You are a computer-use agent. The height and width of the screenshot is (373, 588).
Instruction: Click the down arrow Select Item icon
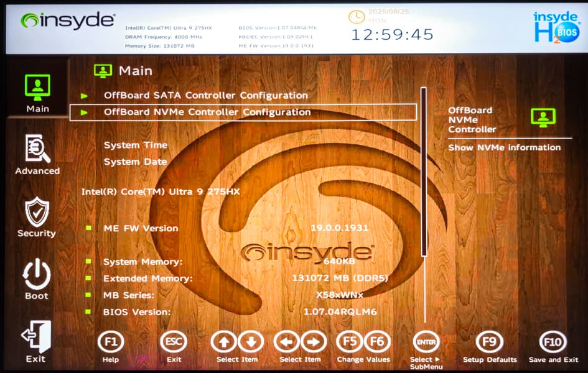tap(251, 341)
